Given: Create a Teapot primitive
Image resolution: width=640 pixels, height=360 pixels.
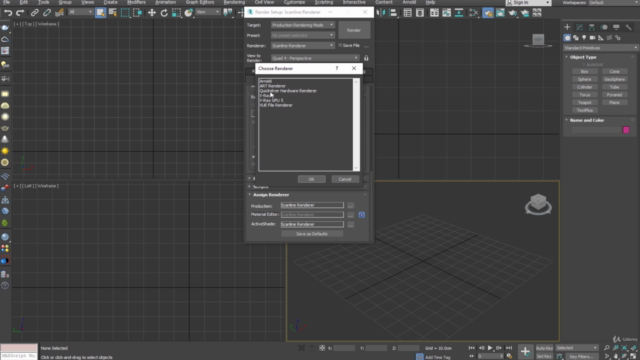Looking at the screenshot, I should pos(584,102).
